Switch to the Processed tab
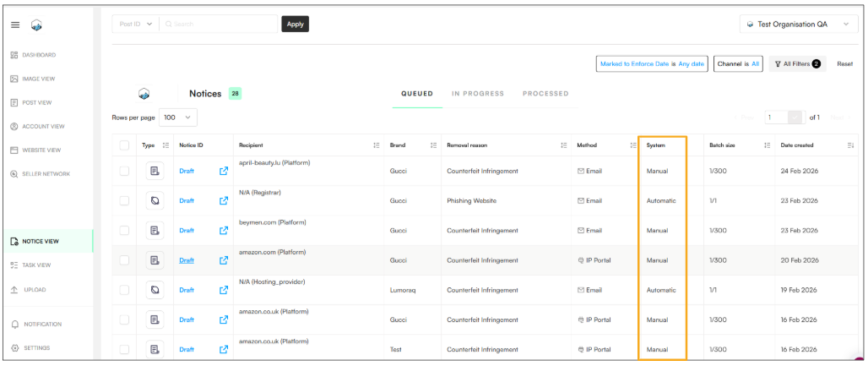Screen dimensions: 868x366 545,94
